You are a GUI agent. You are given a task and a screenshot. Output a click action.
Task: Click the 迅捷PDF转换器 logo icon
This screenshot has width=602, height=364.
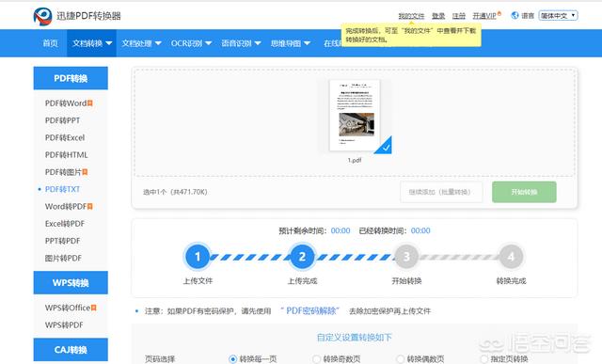pos(42,16)
